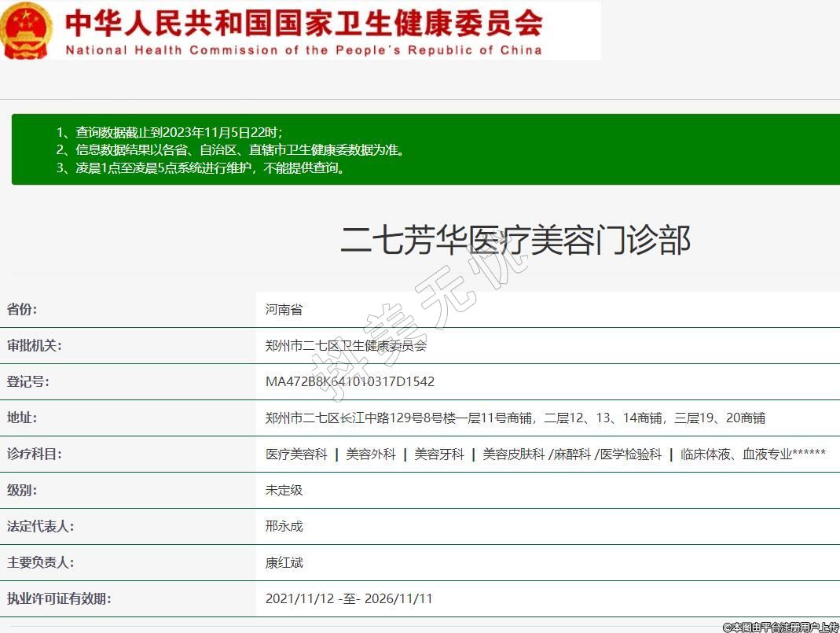The width and height of the screenshot is (840, 633).
Task: Select the 登记号 row label
Action: coord(28,382)
